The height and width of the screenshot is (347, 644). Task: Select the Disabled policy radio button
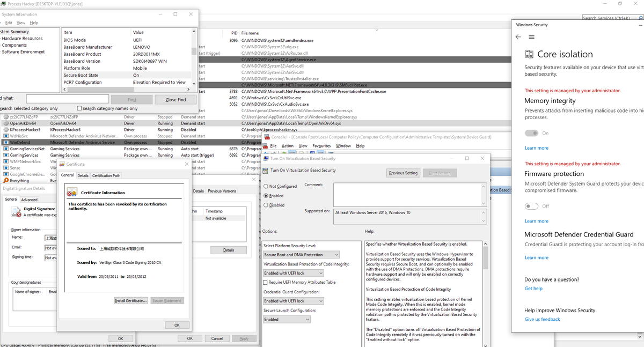pyautogui.click(x=266, y=205)
